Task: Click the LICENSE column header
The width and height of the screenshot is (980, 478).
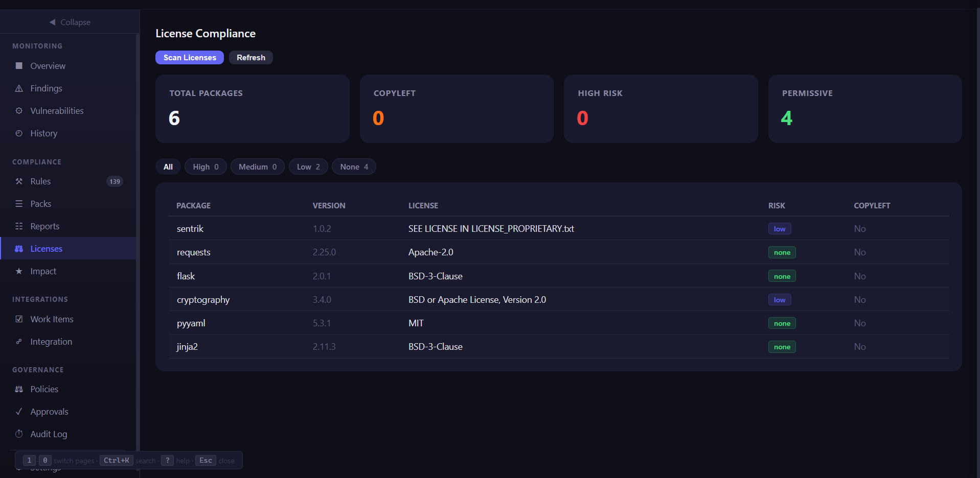Action: click(423, 206)
